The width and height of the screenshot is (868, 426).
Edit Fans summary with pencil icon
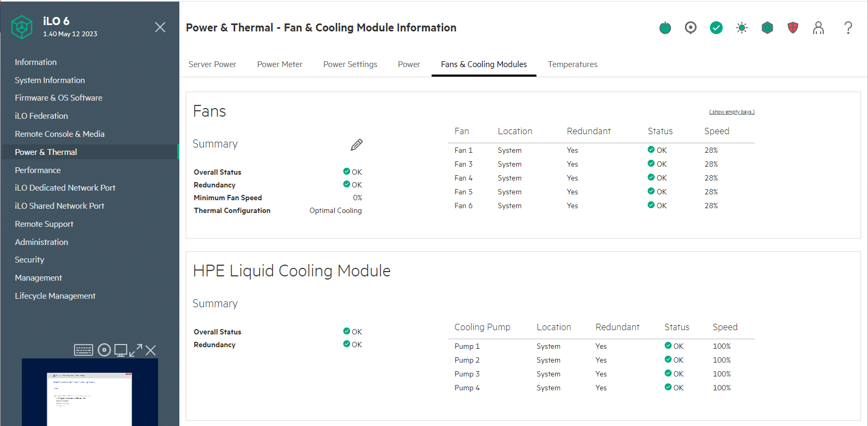(x=357, y=145)
